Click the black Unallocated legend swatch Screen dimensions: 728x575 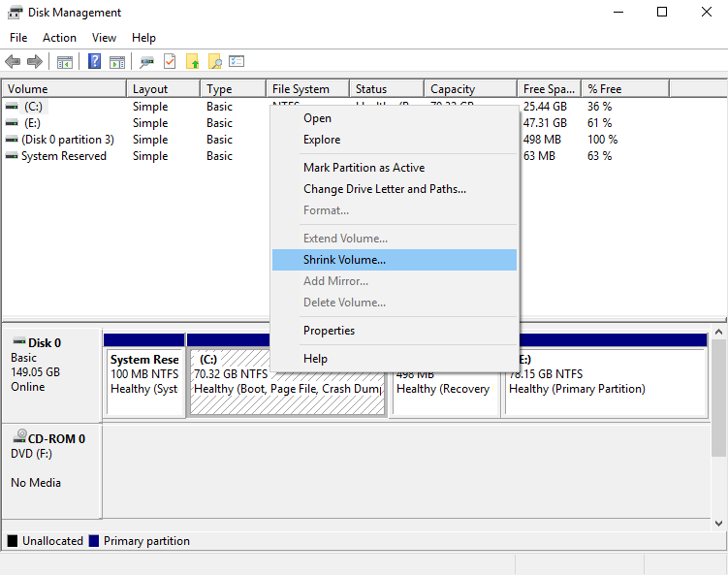click(13, 541)
